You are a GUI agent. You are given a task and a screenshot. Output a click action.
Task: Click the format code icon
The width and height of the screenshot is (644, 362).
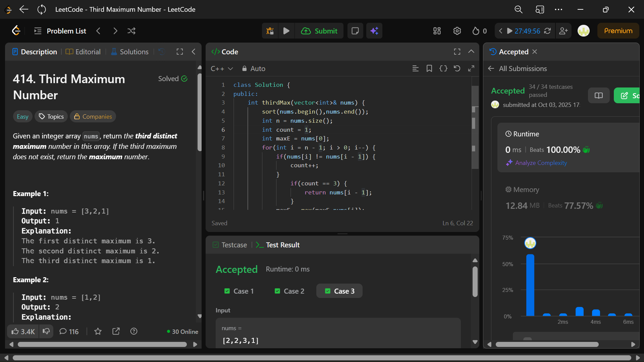click(415, 68)
